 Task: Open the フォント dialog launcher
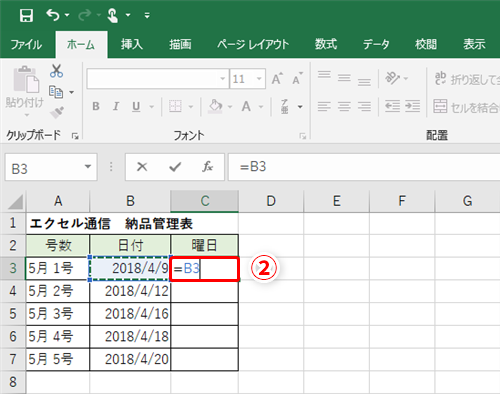pos(303,136)
